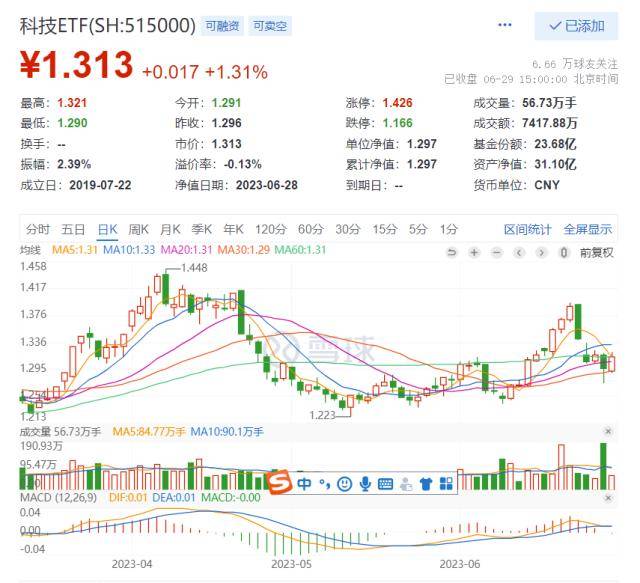The width and height of the screenshot is (640, 583).
Task: Open the three-dot more options menu
Action: 504,25
